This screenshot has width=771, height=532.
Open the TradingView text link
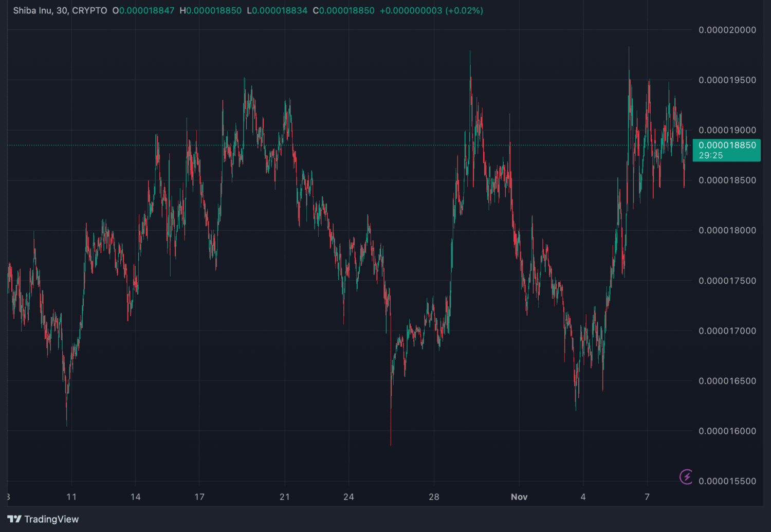coord(51,519)
